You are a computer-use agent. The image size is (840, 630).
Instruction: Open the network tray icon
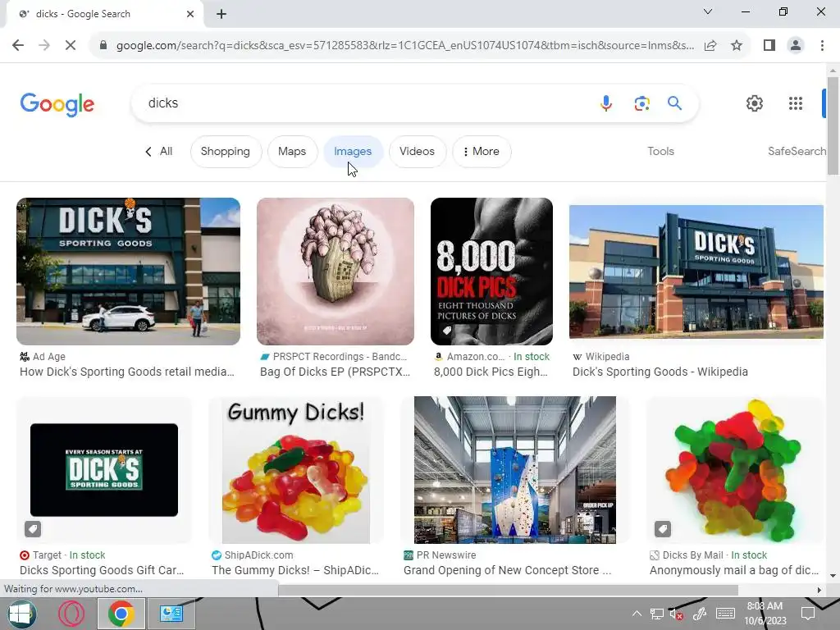657,614
